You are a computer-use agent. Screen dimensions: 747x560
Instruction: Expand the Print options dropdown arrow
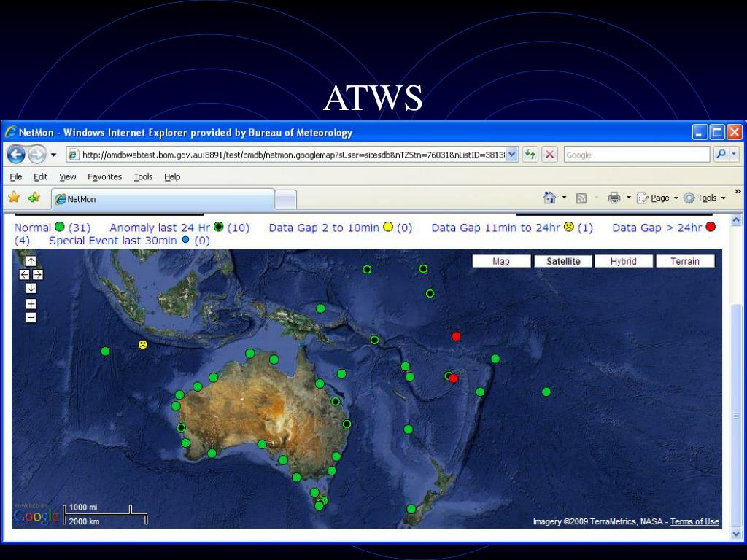tap(628, 198)
